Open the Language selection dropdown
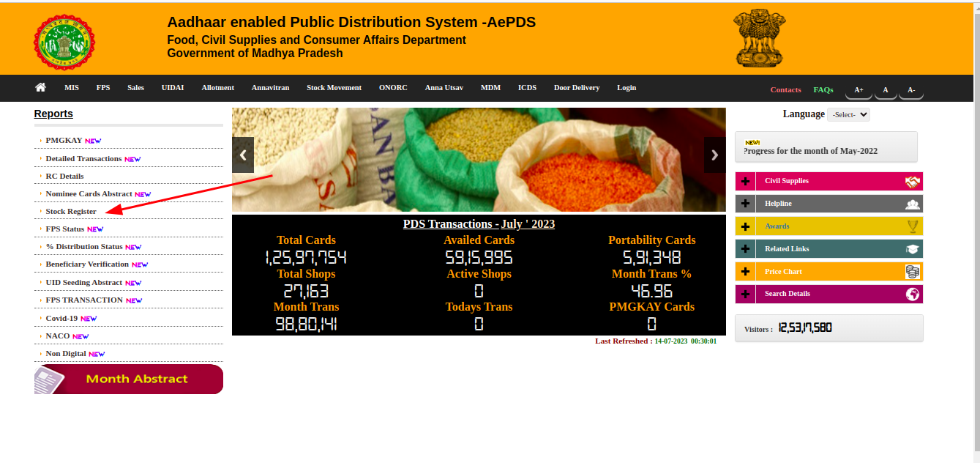 (x=848, y=114)
